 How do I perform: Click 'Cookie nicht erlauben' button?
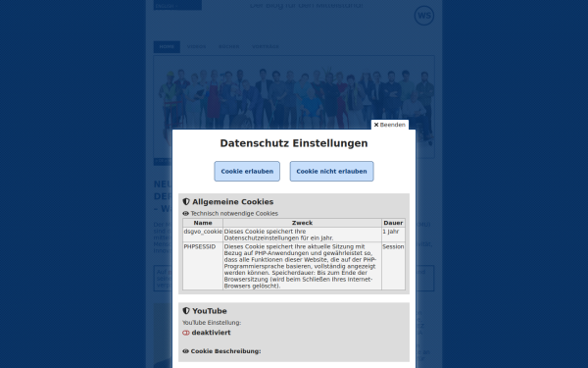pos(331,171)
